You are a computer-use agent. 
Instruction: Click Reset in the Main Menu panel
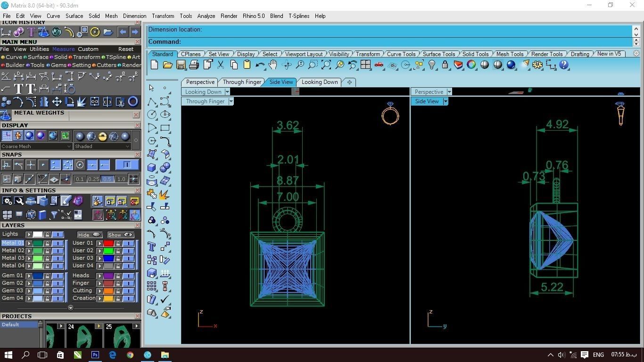(126, 49)
